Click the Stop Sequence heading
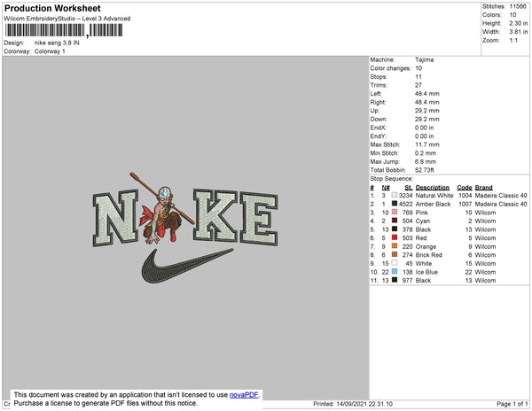Viewport: 532px width, 411px height. pyautogui.click(x=392, y=179)
